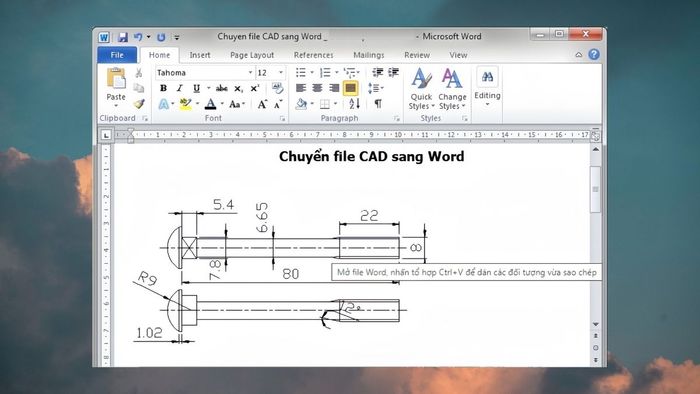Viewport: 700px width, 394px height.
Task: Open the Change Styles menu
Action: [x=452, y=89]
